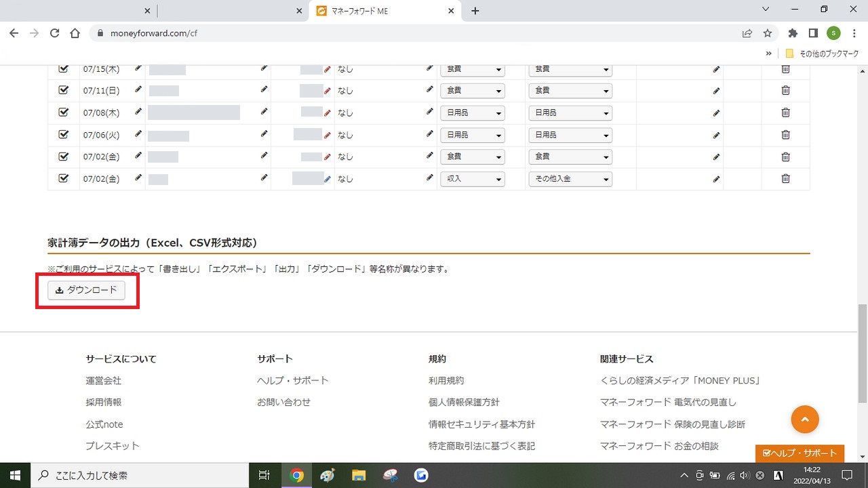Click trash icon on 07/11(日) row

click(785, 90)
